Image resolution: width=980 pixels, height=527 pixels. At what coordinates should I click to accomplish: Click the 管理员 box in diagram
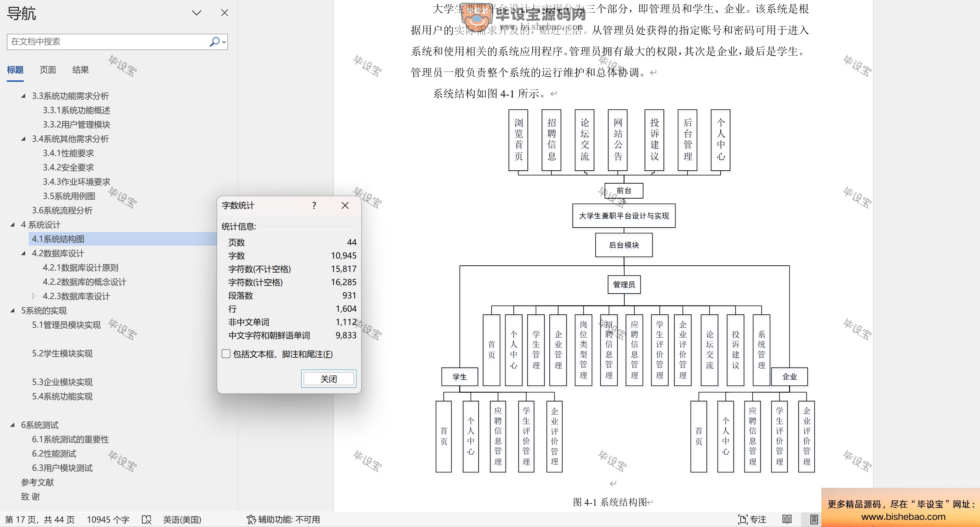(x=624, y=284)
